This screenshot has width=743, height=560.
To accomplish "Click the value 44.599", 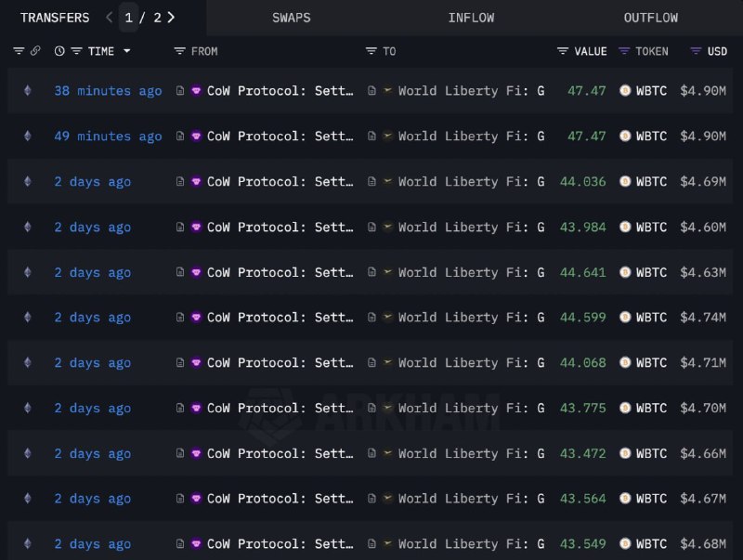I will (x=583, y=317).
